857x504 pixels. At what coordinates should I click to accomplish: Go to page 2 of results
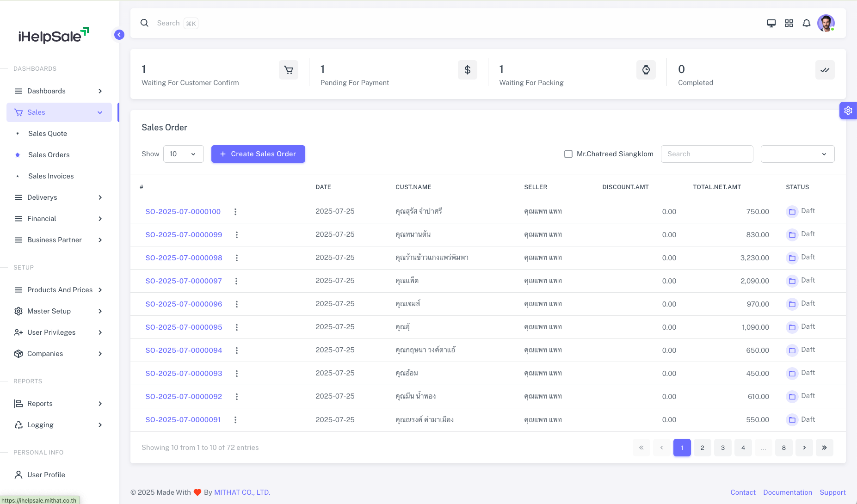[x=702, y=448]
